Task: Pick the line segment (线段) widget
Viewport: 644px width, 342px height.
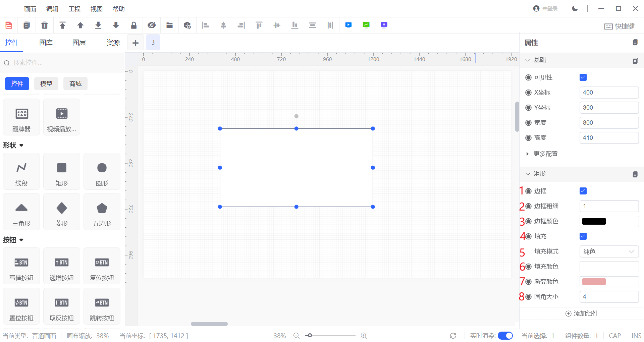Action: click(x=21, y=171)
